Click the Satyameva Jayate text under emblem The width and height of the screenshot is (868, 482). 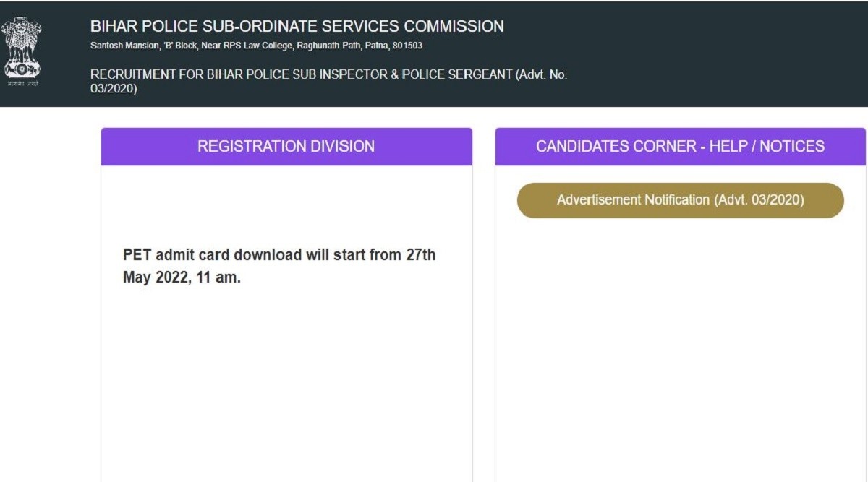pos(22,83)
